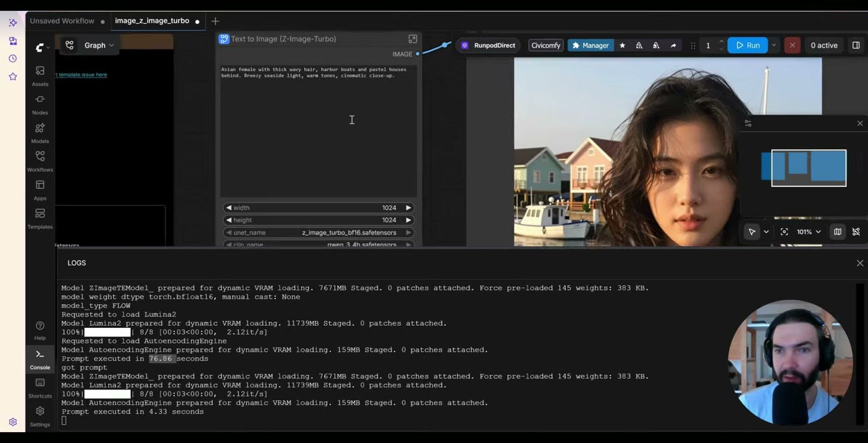Expand the select mode chevron
Screen dimensions: 868x443
point(766,232)
